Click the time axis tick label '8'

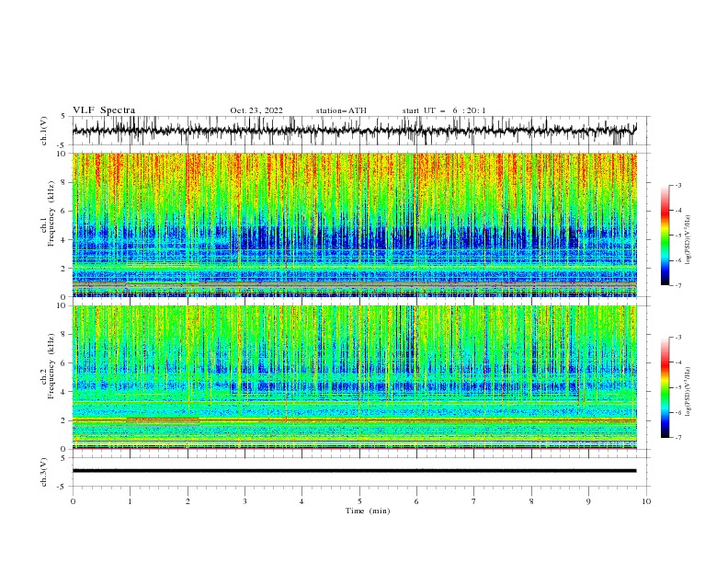[x=531, y=501]
